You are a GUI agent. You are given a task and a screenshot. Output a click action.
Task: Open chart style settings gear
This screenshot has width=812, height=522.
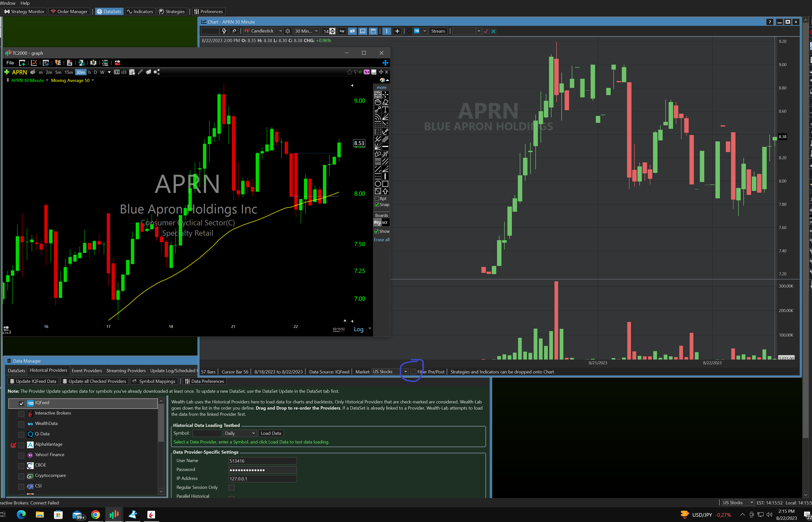coord(288,31)
